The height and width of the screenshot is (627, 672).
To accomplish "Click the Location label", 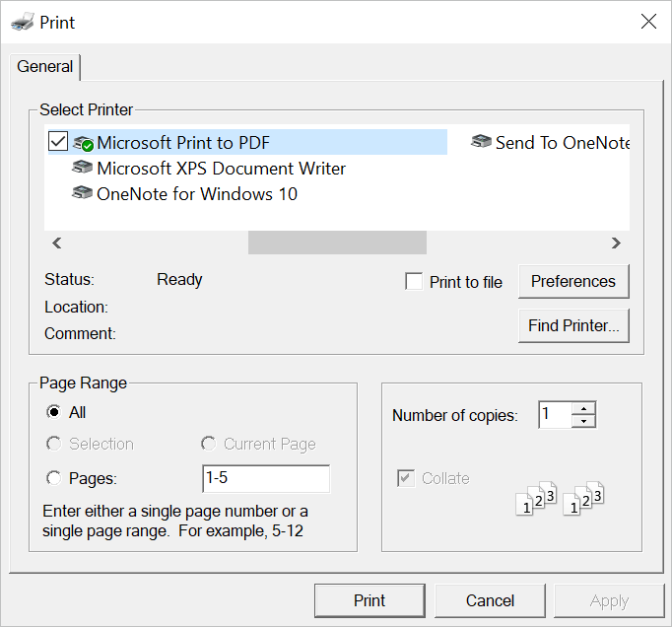I will click(x=76, y=307).
